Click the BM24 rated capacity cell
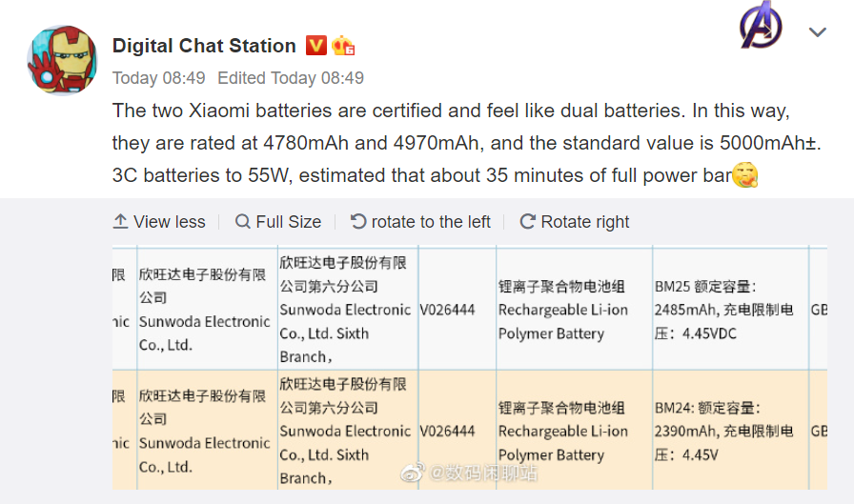Image resolution: width=854 pixels, height=504 pixels. pos(724,431)
